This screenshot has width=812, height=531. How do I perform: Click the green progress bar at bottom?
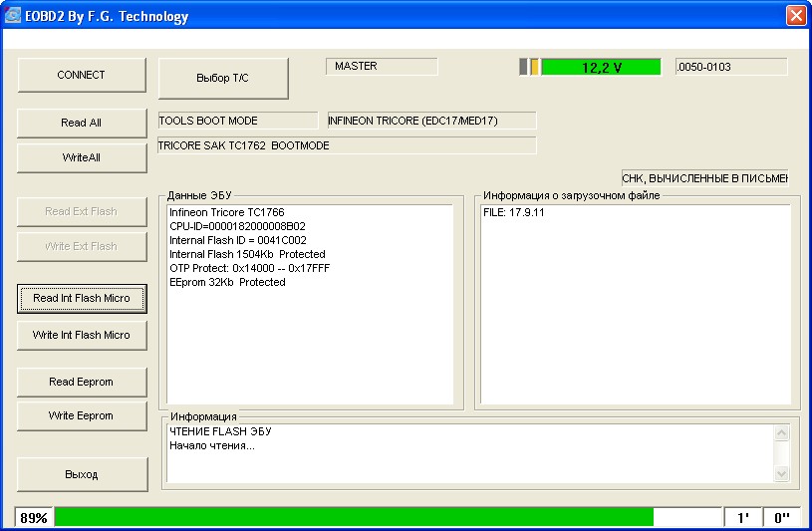point(354,517)
